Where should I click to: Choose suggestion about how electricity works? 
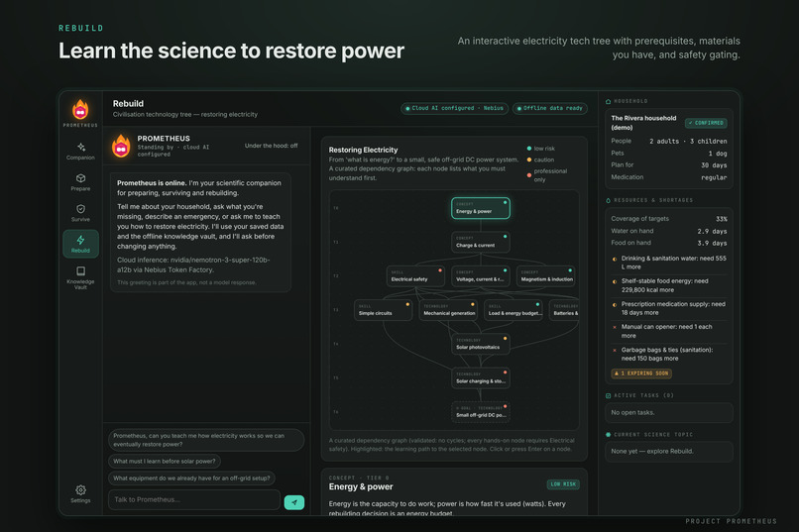coord(206,440)
